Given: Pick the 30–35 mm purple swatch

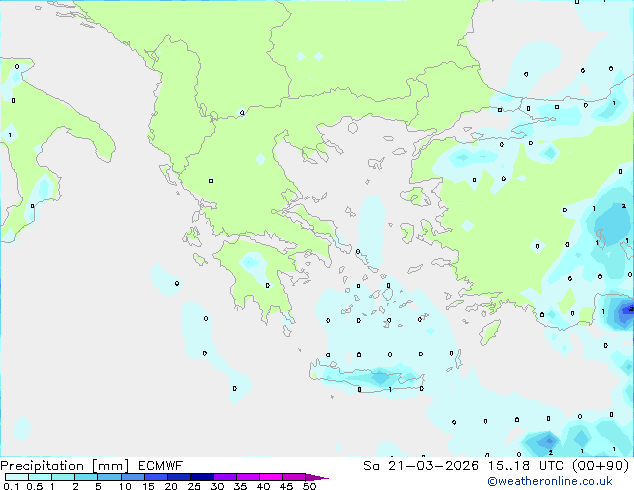Looking at the screenshot, I should coord(224,477).
